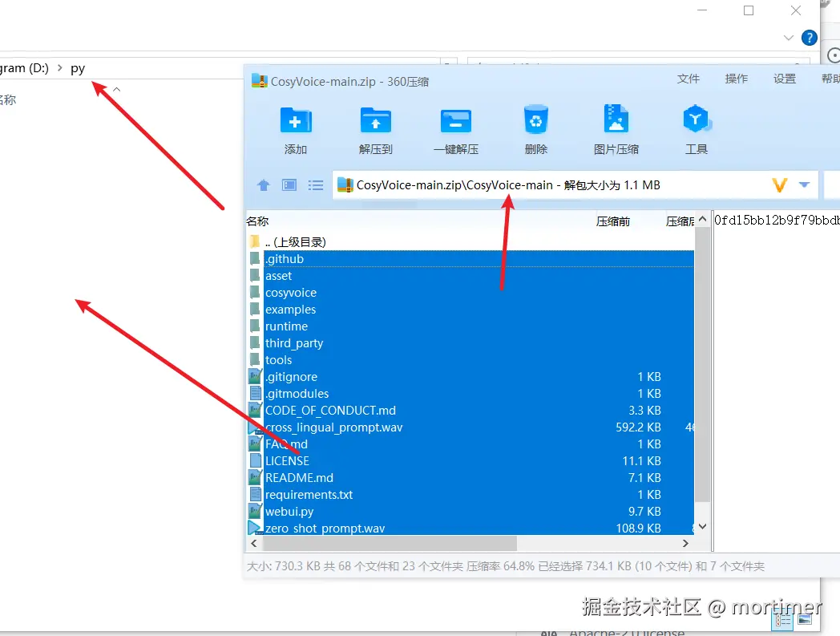Viewport: 840px width, 636px height.
Task: Select the .github folder row
Action: pyautogui.click(x=470, y=259)
